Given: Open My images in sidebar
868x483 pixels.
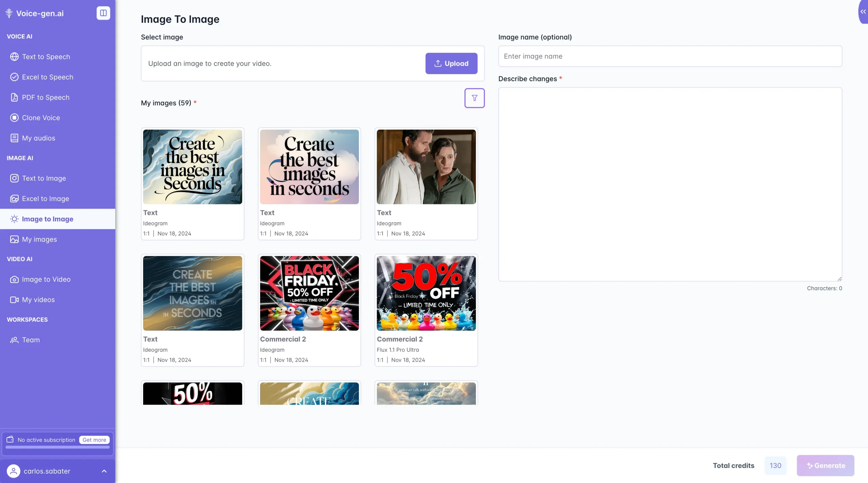Looking at the screenshot, I should click(x=39, y=239).
